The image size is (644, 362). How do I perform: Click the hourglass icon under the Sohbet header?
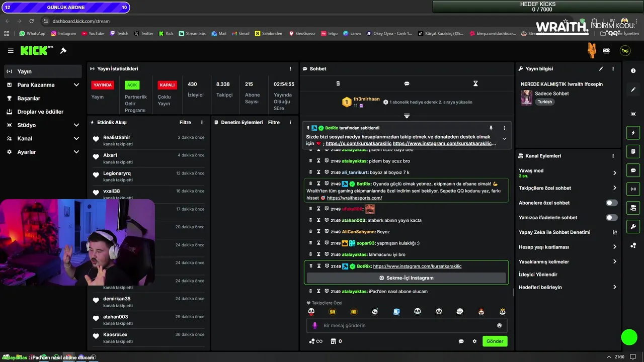tap(475, 83)
